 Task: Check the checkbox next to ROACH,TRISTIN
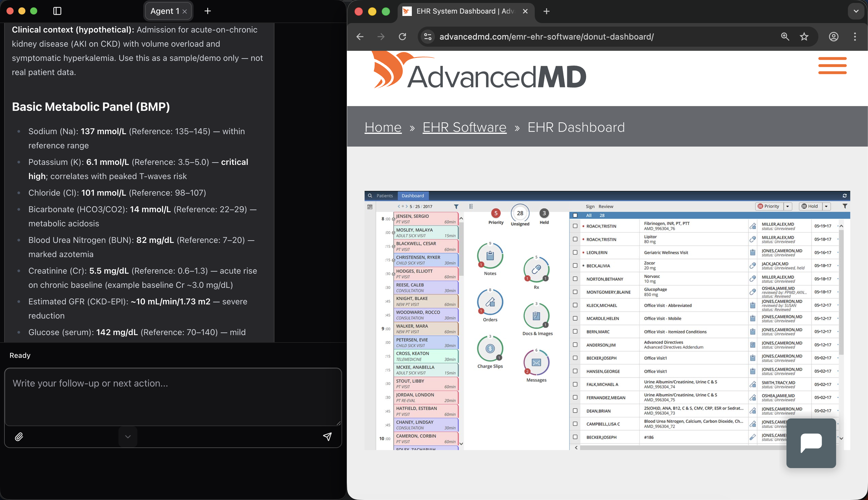coord(575,226)
